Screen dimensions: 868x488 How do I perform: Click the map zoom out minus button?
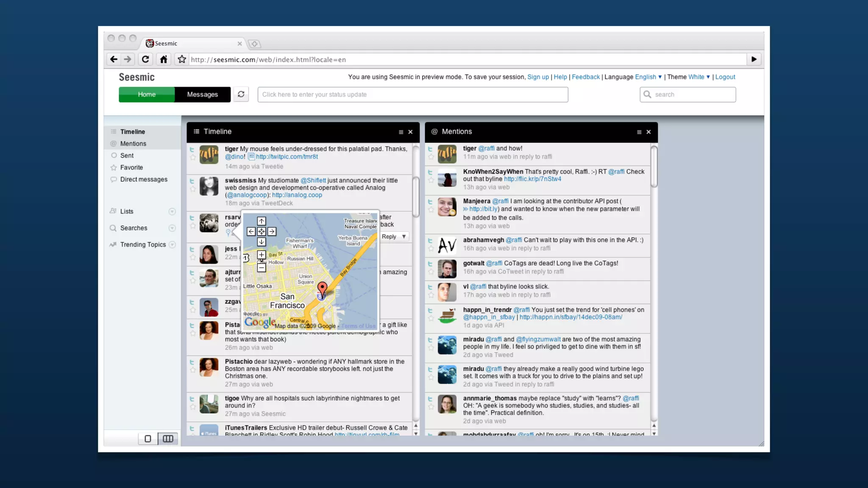point(262,268)
